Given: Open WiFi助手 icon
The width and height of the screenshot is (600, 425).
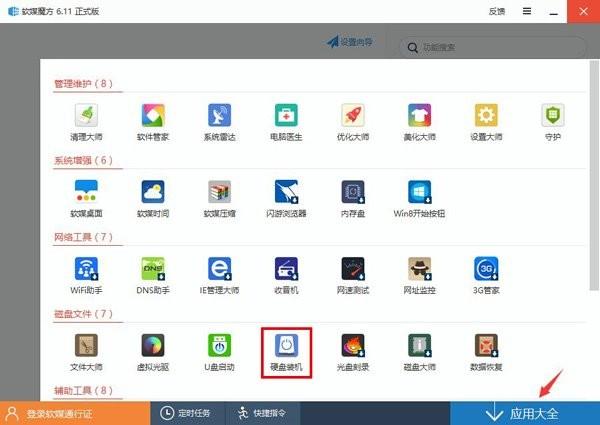Looking at the screenshot, I should click(x=86, y=269).
